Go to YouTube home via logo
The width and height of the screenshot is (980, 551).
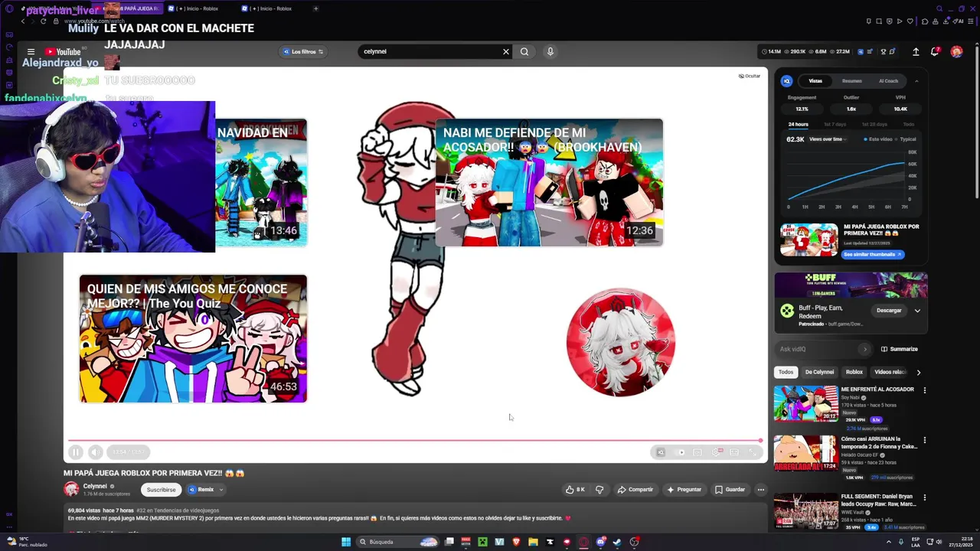tap(63, 52)
